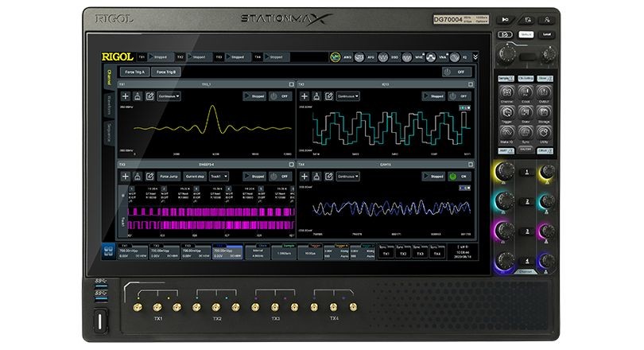
Task: Click the yellow channel 1 knob
Action: 505,171
